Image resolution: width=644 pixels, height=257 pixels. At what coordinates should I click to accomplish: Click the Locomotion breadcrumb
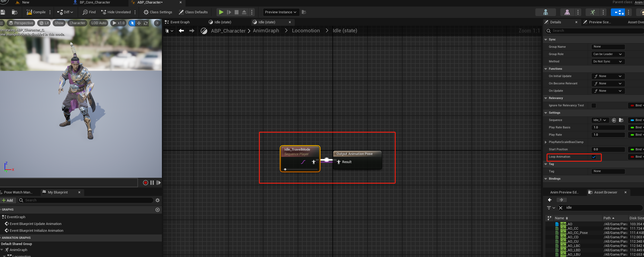(306, 31)
